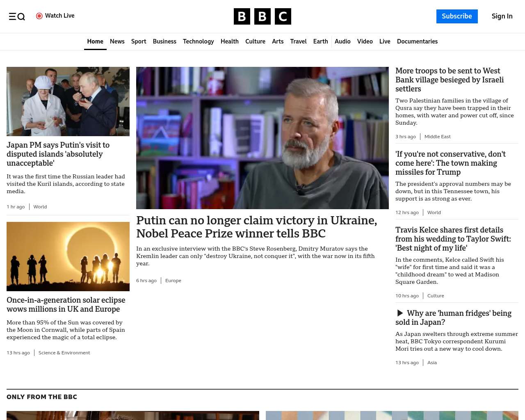Open the Home tab
525x420 pixels.
(x=95, y=41)
